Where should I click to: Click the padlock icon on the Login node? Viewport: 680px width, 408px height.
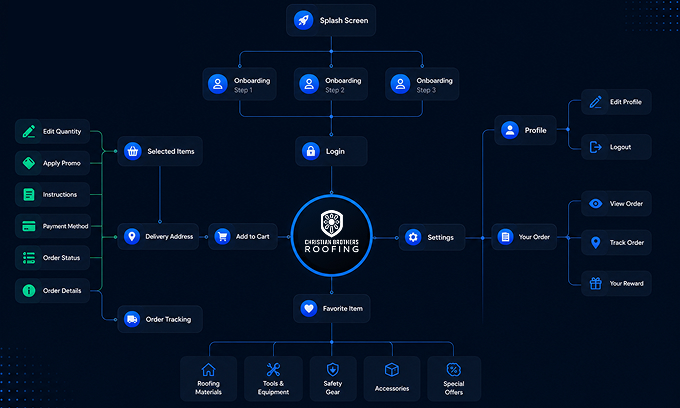pos(311,151)
